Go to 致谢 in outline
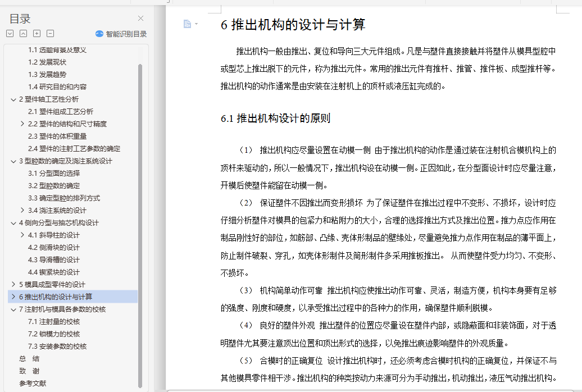The image size is (582, 392). coord(29,371)
